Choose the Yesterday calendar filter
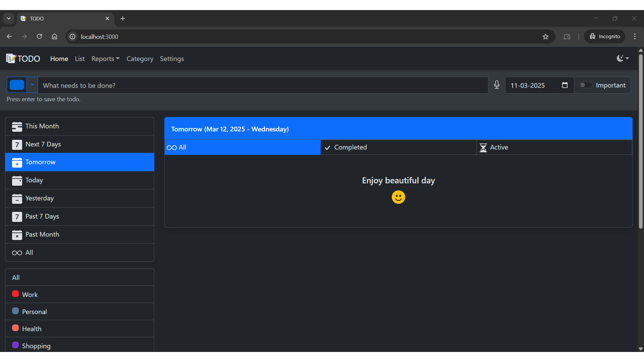Image resolution: width=644 pixels, height=362 pixels. pyautogui.click(x=79, y=198)
